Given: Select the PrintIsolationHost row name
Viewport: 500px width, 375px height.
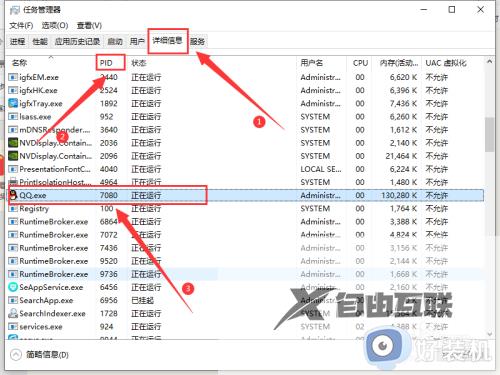Looking at the screenshot, I should coord(55,182).
